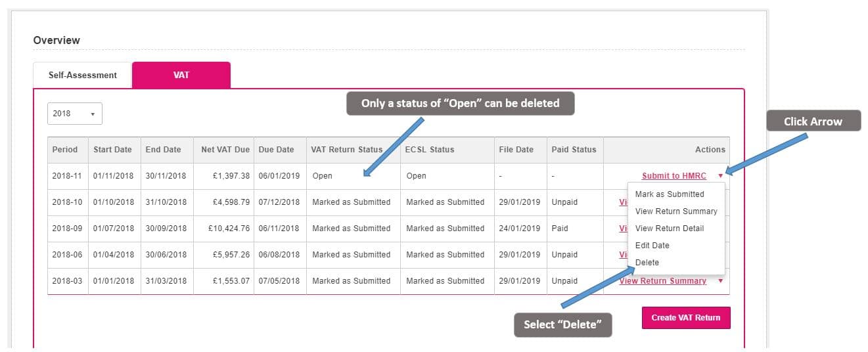The image size is (868, 352).
Task: Switch to the Self-Assessment tab
Action: 82,75
